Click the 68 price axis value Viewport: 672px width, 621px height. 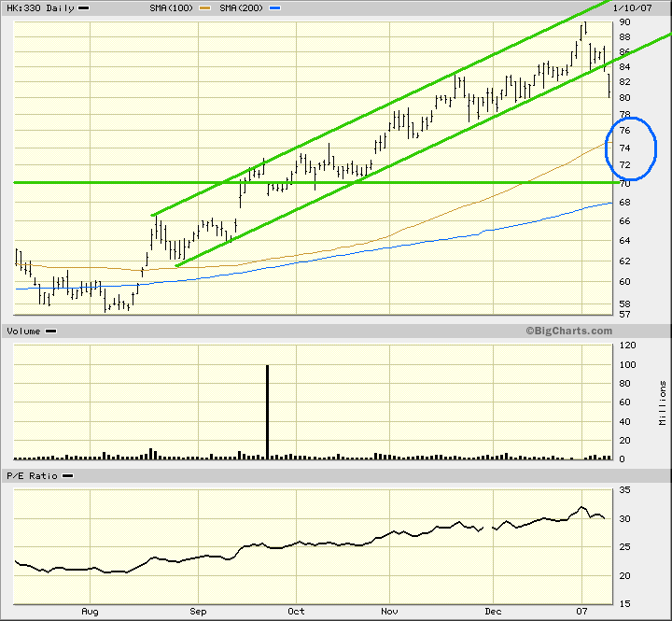[624, 202]
